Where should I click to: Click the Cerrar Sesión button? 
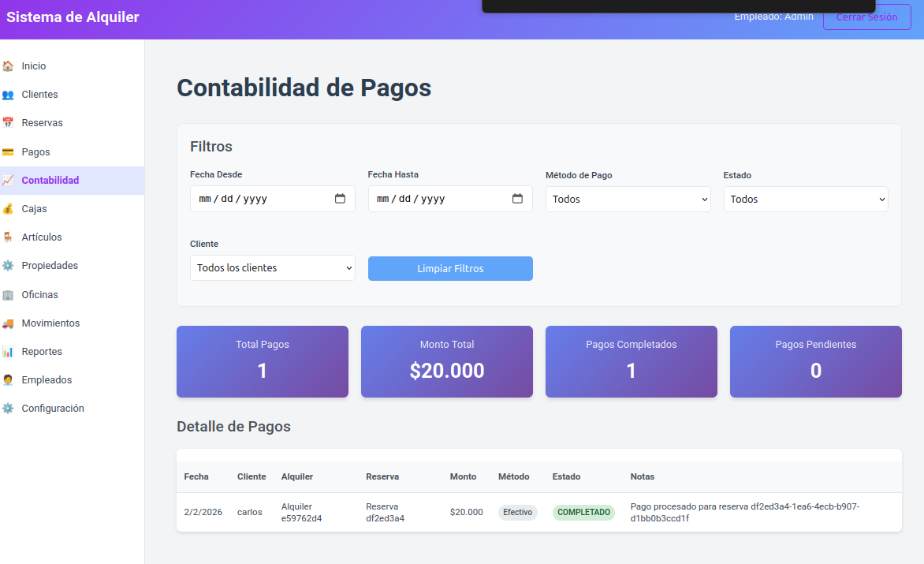(x=866, y=17)
